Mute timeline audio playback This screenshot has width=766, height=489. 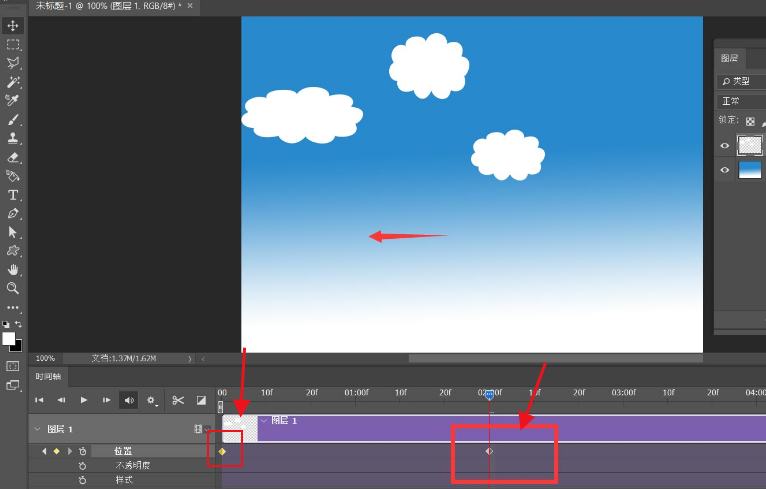129,400
